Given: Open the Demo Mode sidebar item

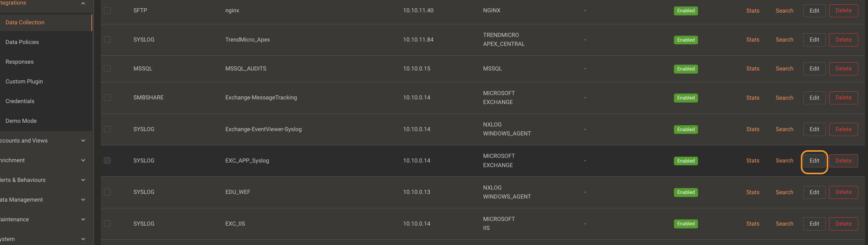Looking at the screenshot, I should click(21, 121).
